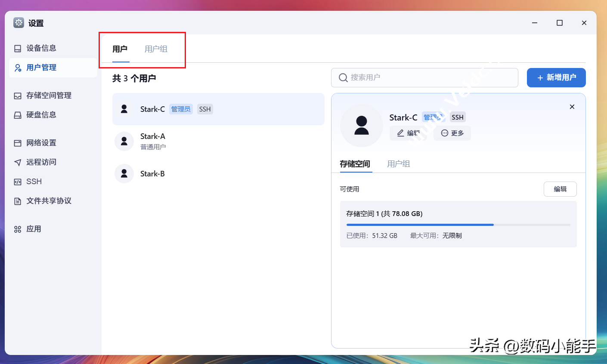
Task: Open Remote Access (远程访问) section
Action: coord(41,162)
